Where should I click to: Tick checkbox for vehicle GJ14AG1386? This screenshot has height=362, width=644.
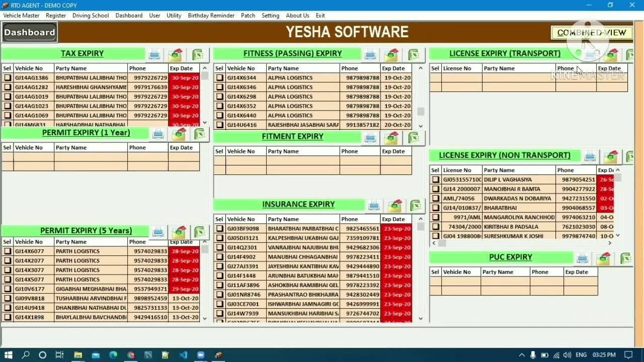(8, 78)
